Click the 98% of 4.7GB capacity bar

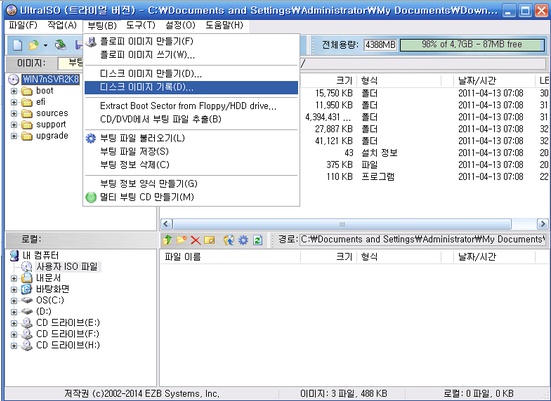(x=472, y=45)
